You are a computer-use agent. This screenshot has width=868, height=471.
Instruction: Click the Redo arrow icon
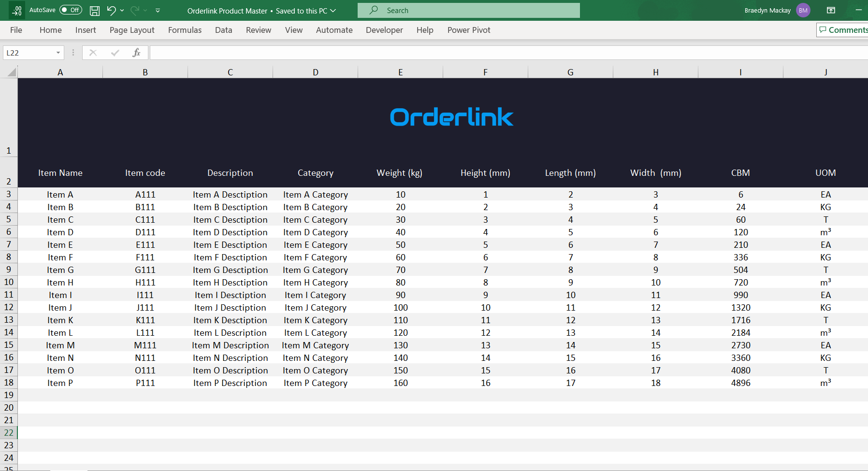(135, 10)
